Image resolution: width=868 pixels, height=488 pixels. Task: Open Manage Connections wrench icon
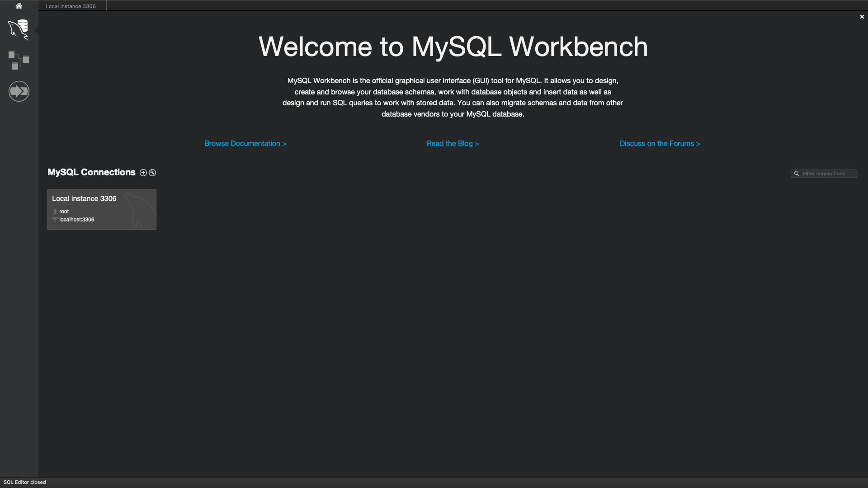(152, 173)
